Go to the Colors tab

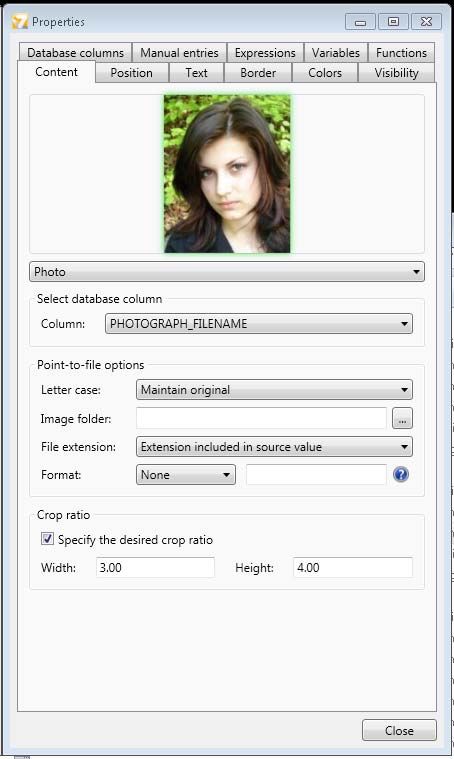325,73
